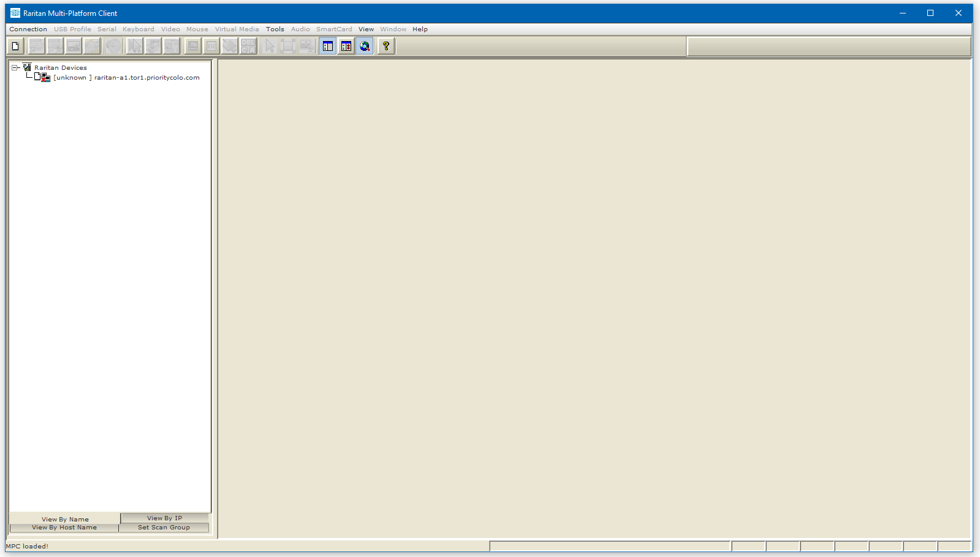
Task: Maximize the Raritan Multi-Platform Client window
Action: 930,13
